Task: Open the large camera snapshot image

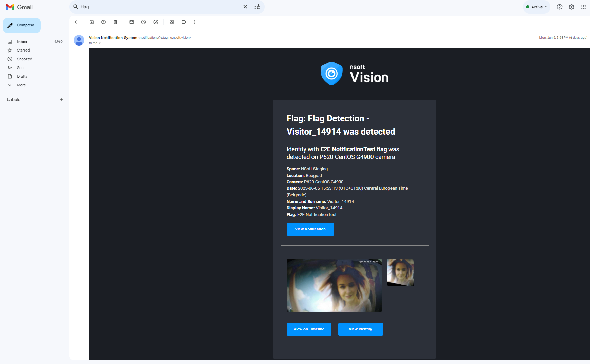Action: pos(334,285)
